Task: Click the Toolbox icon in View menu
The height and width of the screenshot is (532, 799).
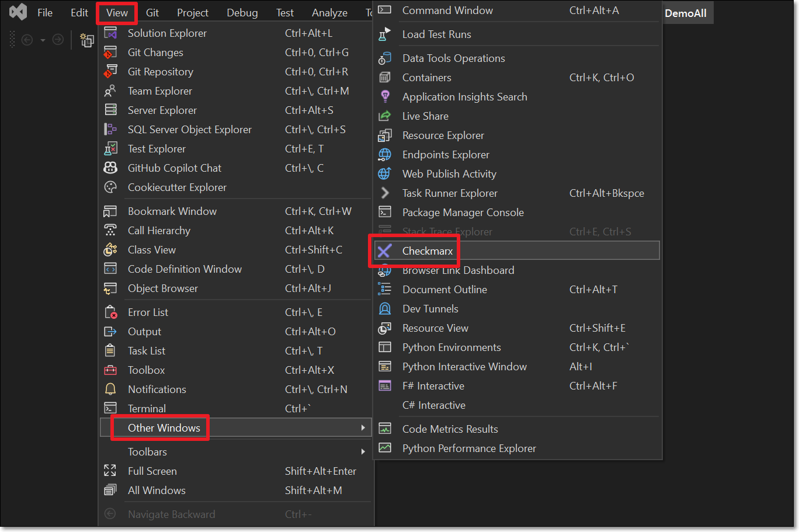Action: 110,370
